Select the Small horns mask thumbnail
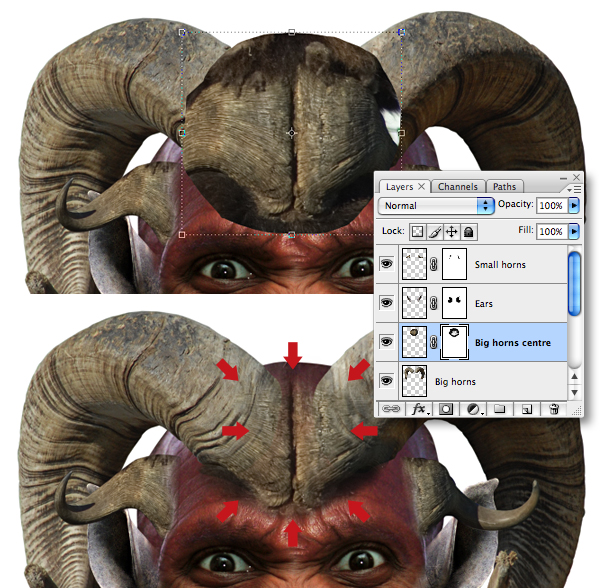Screen dimensions: 600x588 454,264
